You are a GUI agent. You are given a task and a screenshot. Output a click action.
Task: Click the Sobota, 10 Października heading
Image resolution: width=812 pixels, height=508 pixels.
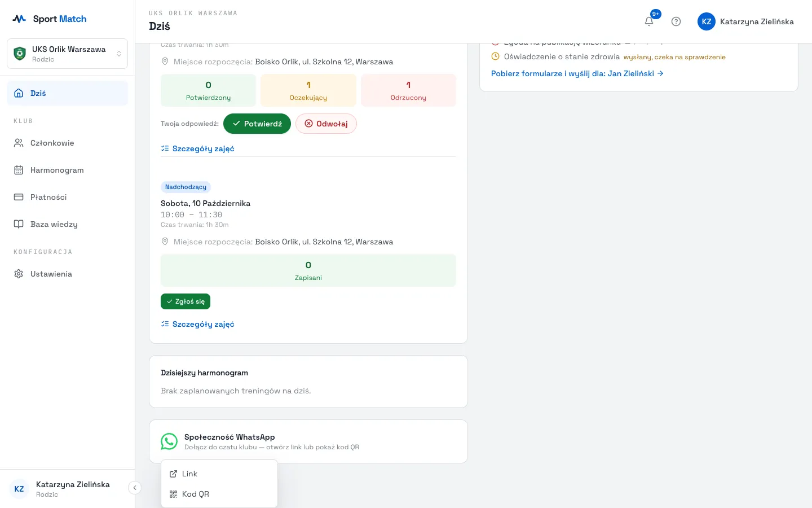point(205,203)
